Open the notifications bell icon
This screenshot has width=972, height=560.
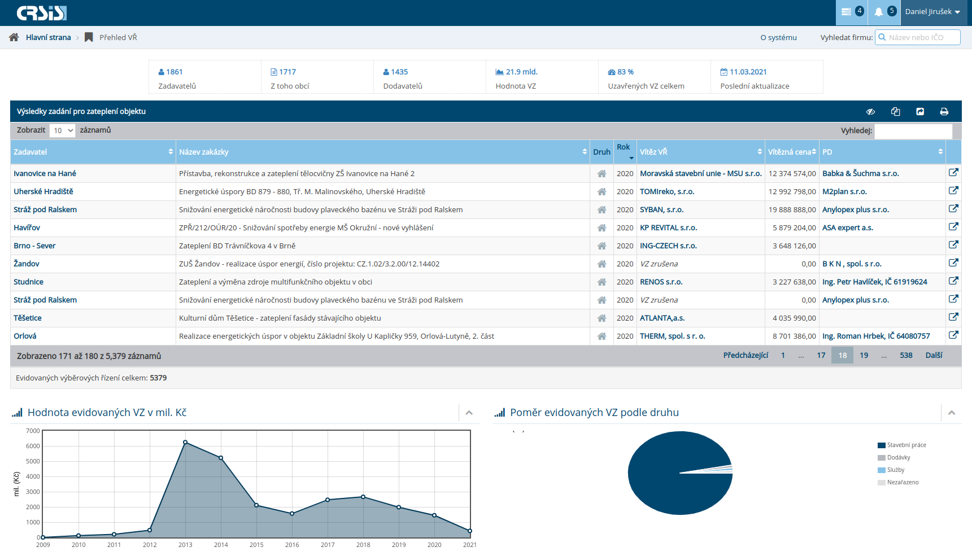pos(879,12)
